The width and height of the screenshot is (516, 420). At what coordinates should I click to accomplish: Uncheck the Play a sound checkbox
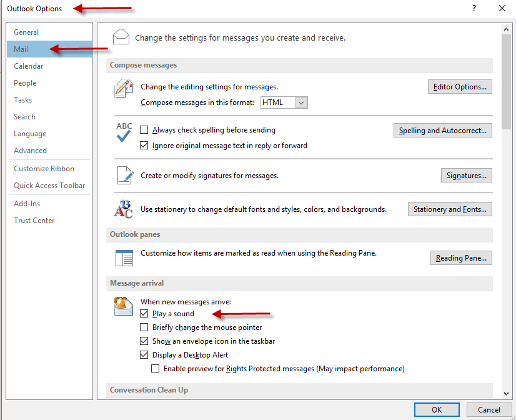[144, 313]
